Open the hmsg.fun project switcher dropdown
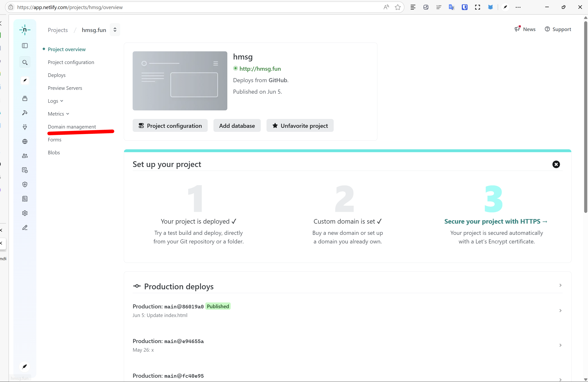 [115, 30]
